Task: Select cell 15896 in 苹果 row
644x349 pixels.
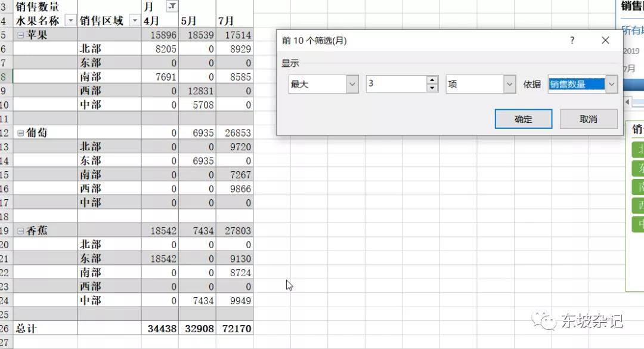Action: (x=160, y=35)
